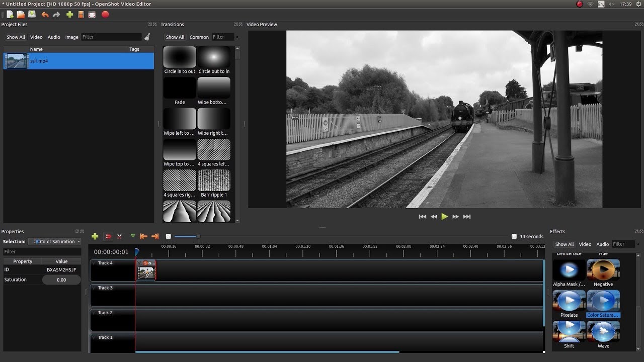Viewport: 644px width, 362px height.
Task: Play the video preview
Action: pos(445,217)
